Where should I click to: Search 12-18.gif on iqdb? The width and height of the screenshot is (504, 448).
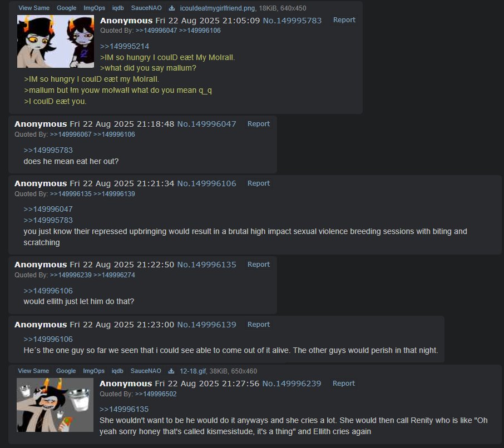[x=117, y=371]
